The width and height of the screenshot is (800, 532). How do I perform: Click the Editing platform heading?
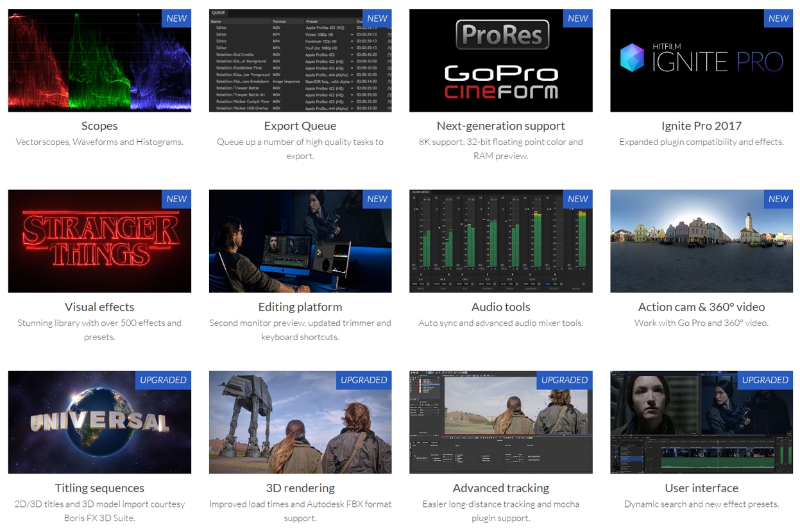[x=300, y=307]
